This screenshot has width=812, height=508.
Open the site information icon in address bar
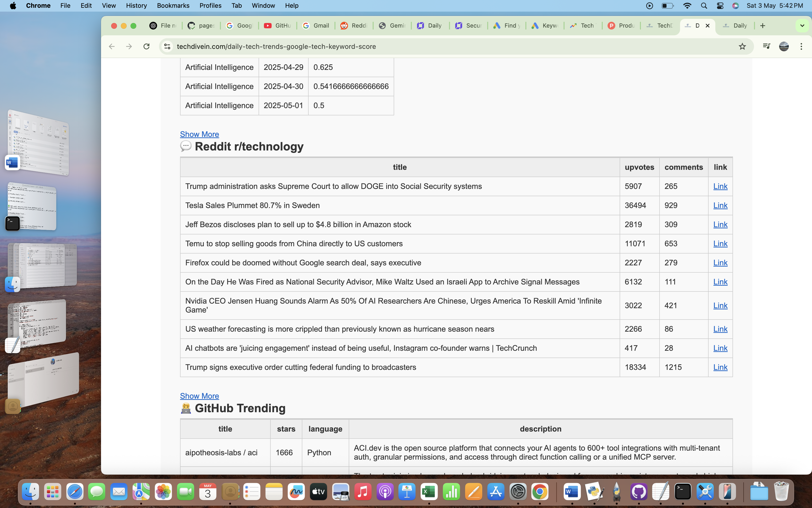[x=167, y=46]
